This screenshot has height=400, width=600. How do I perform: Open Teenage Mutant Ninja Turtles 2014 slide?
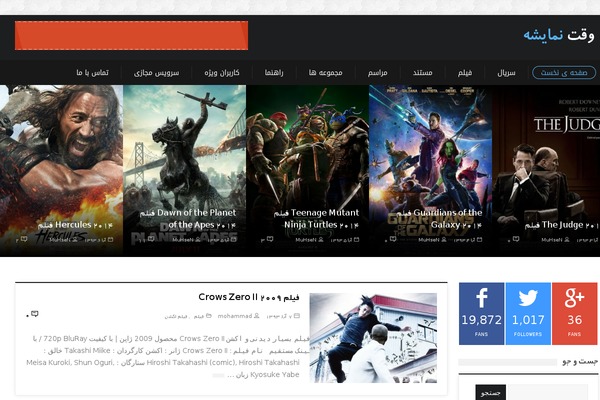[x=307, y=170]
